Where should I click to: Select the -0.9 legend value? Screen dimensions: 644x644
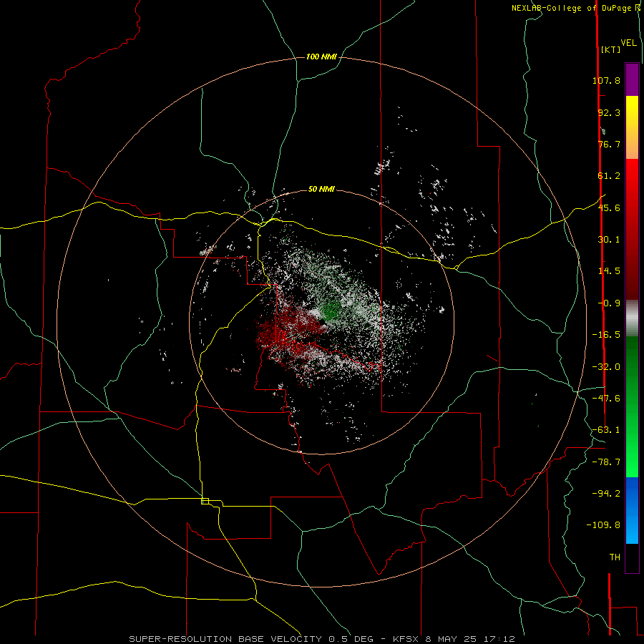(609, 303)
